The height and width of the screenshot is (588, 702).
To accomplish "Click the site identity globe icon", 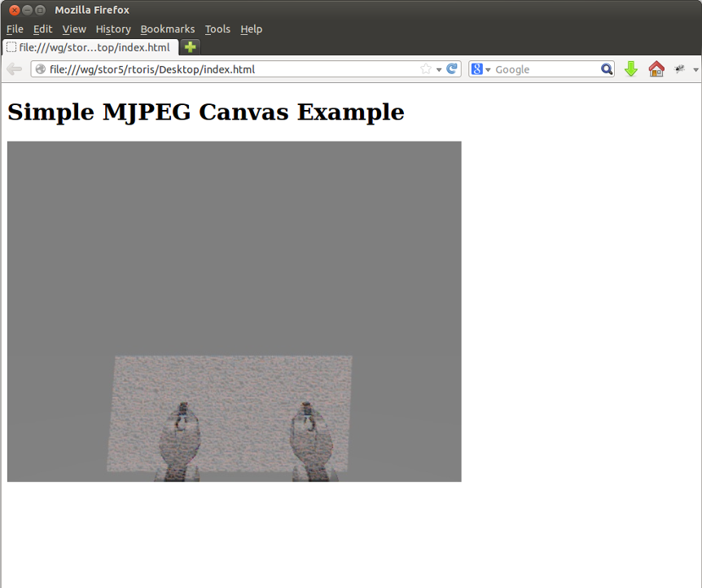I will click(x=41, y=69).
